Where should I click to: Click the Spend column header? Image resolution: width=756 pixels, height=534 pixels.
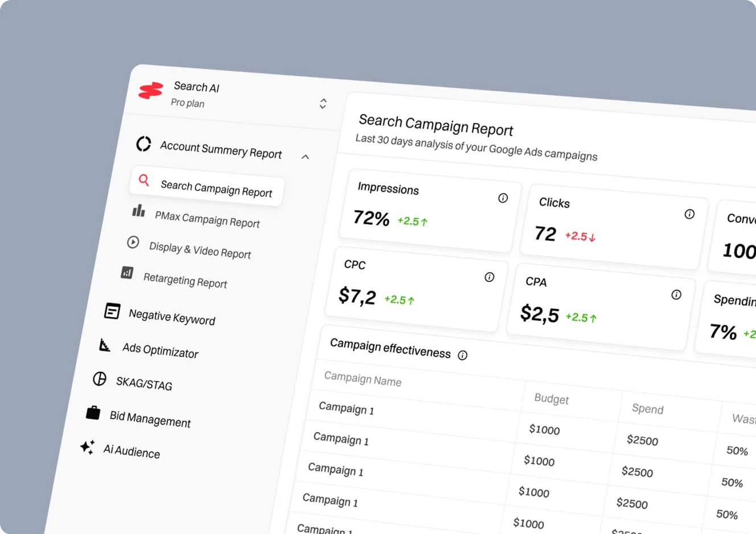click(x=647, y=408)
